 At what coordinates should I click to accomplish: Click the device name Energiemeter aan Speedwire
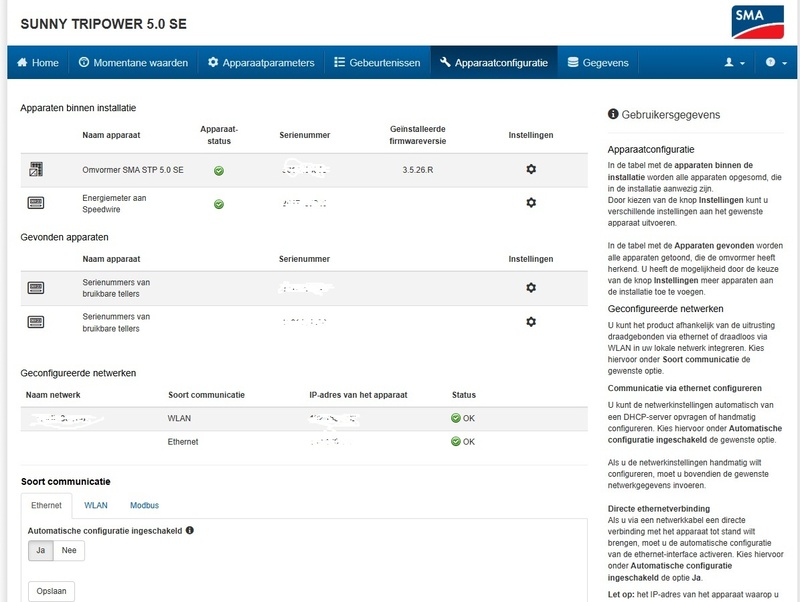(x=114, y=204)
